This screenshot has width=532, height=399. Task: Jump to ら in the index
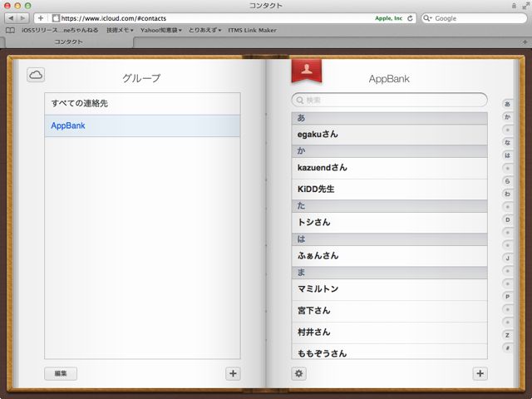pos(507,181)
